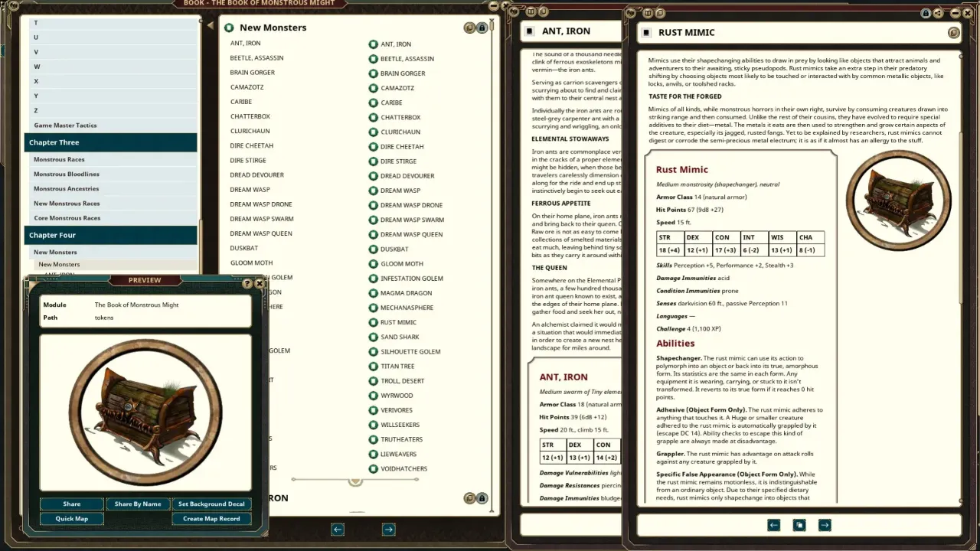Image resolution: width=980 pixels, height=551 pixels.
Task: Open the TITAN TREE record link icon
Action: (x=373, y=367)
